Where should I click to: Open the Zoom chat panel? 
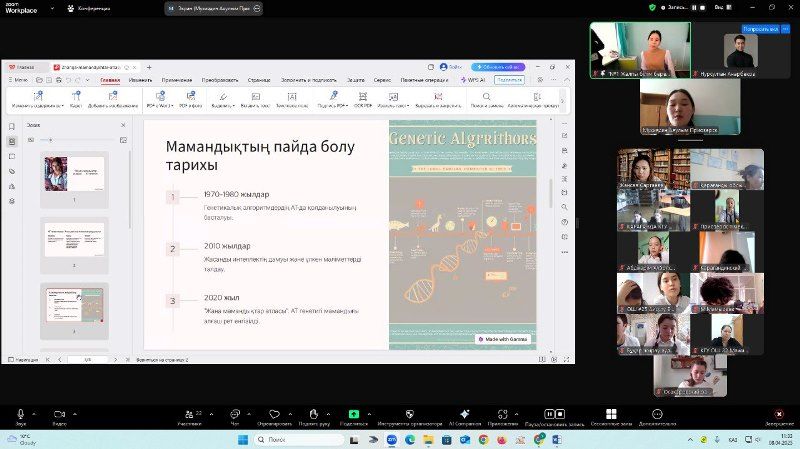(235, 413)
